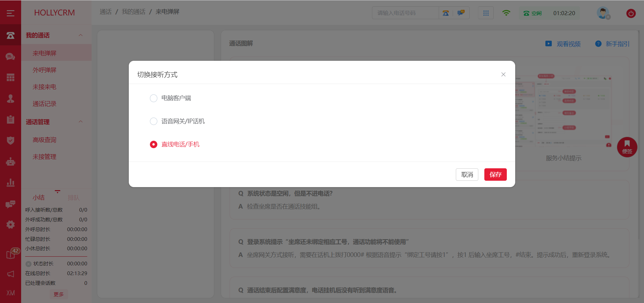
Task: Collapse the 我的通话 menu section
Action: pos(80,35)
